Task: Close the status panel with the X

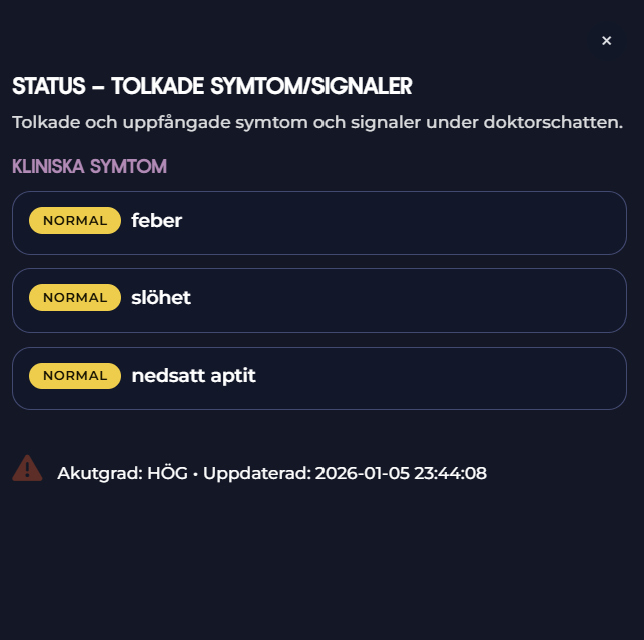Action: (606, 41)
